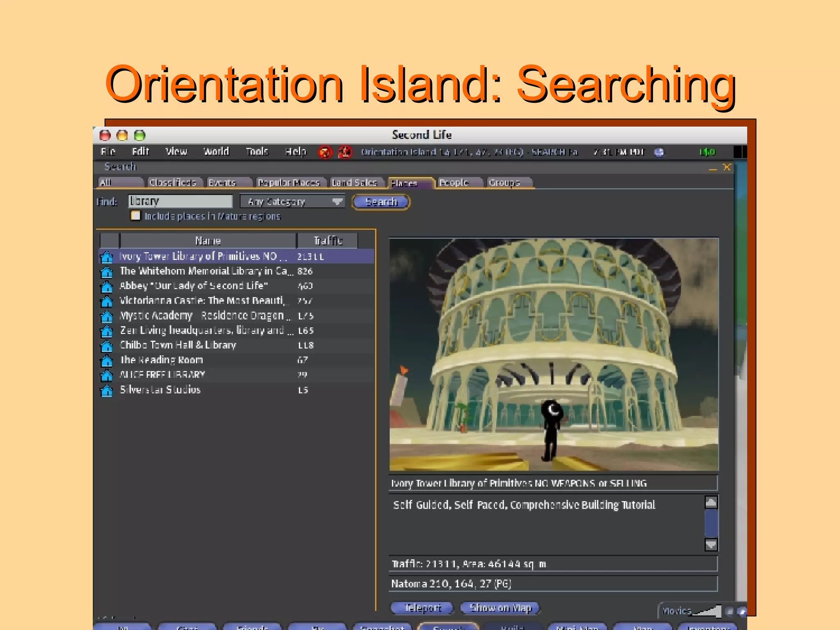Click the Show on Map button
The height and width of the screenshot is (630, 840).
tap(500, 608)
